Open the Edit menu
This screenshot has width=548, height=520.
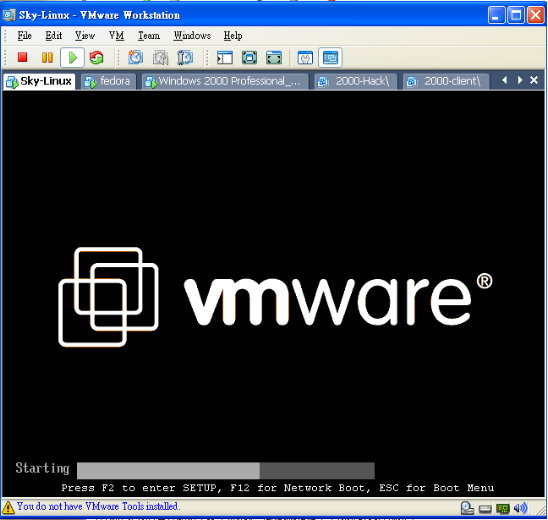click(53, 36)
